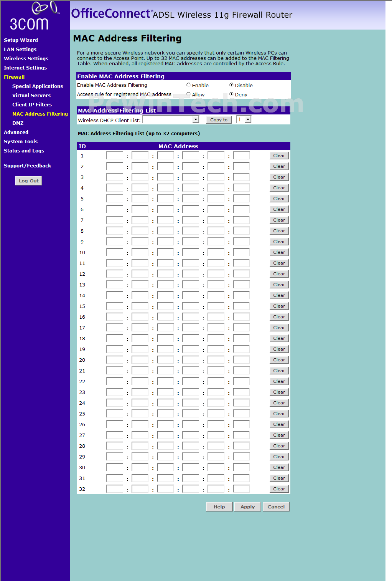Open the Copy to ID number dropdown
The height and width of the screenshot is (581, 392).
point(244,119)
